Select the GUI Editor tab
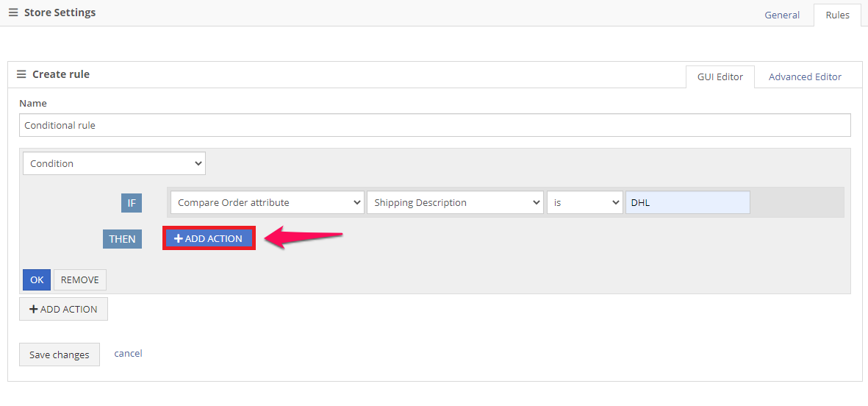 point(720,77)
